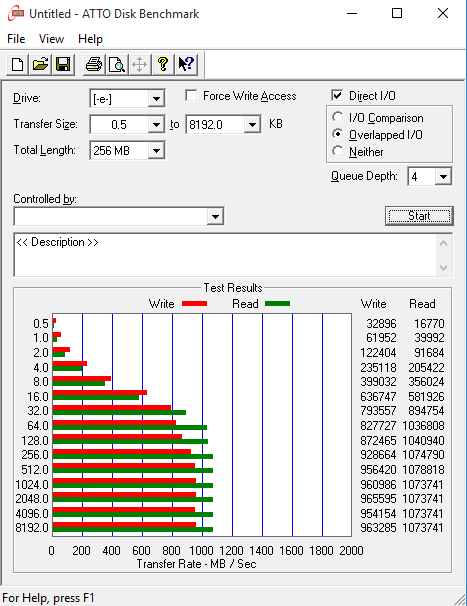Click the Transfer Rate - MB / Sec label
The height and width of the screenshot is (606, 467).
coord(196,564)
